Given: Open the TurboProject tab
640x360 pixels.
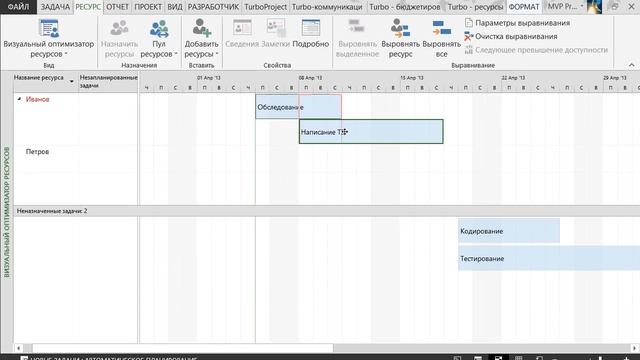Looking at the screenshot, I should pos(265,7).
